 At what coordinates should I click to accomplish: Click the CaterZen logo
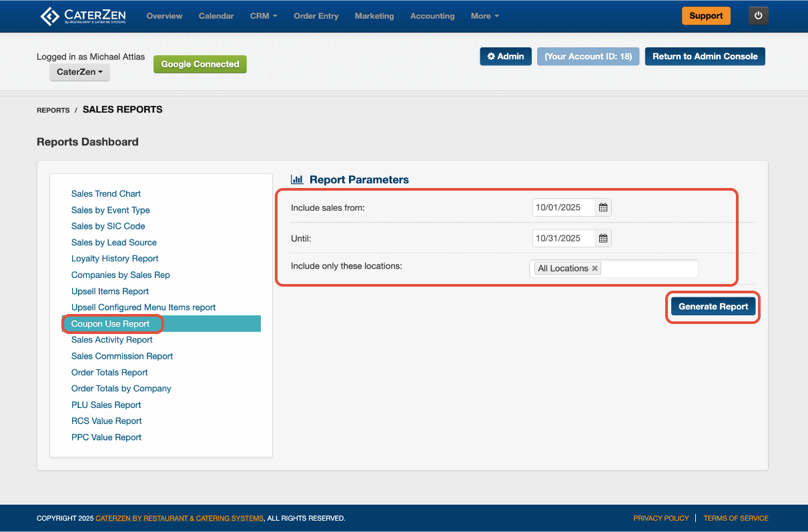click(x=83, y=16)
